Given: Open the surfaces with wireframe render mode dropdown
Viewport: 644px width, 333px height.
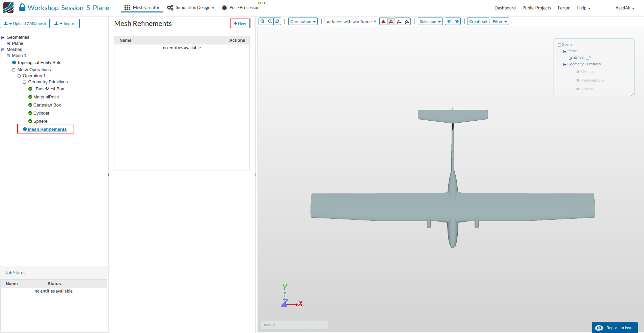Looking at the screenshot, I should (x=351, y=22).
